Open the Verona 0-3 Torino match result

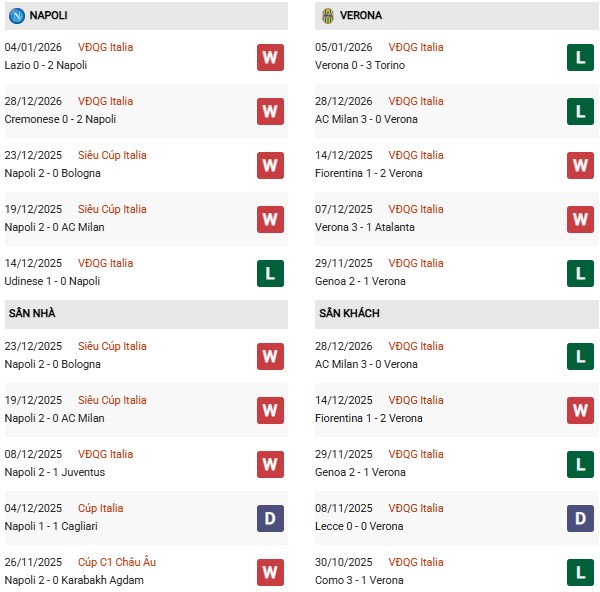363,65
